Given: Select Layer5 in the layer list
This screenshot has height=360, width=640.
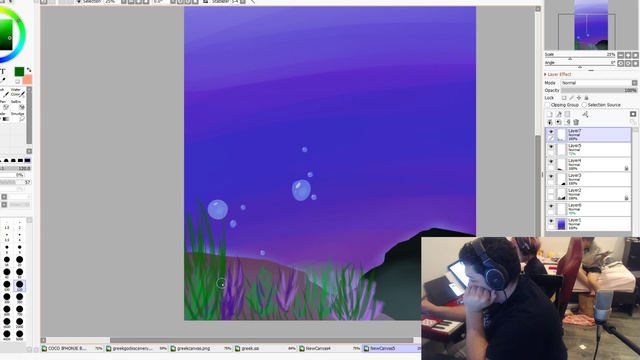Looking at the screenshot, I should point(589,149).
